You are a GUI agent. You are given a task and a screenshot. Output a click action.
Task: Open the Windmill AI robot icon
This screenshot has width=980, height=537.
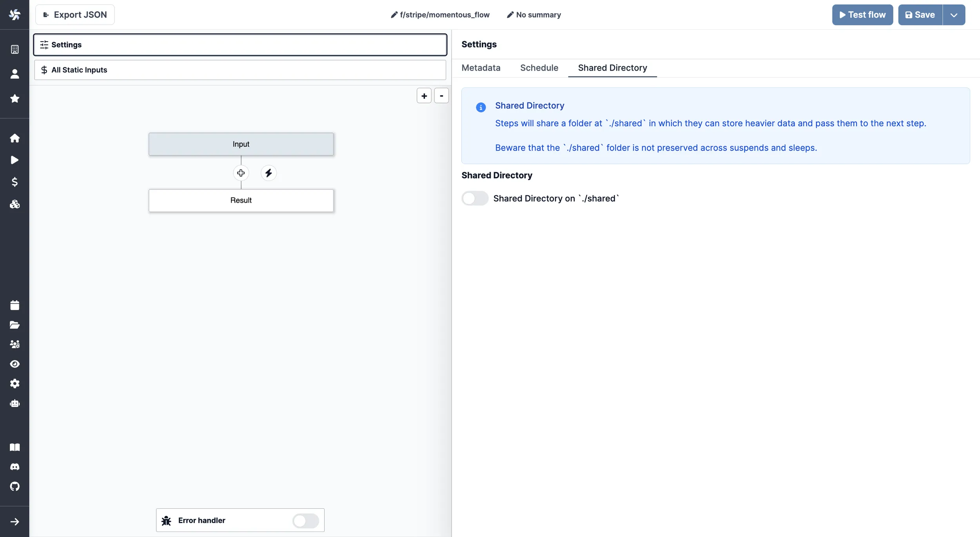coord(15,403)
